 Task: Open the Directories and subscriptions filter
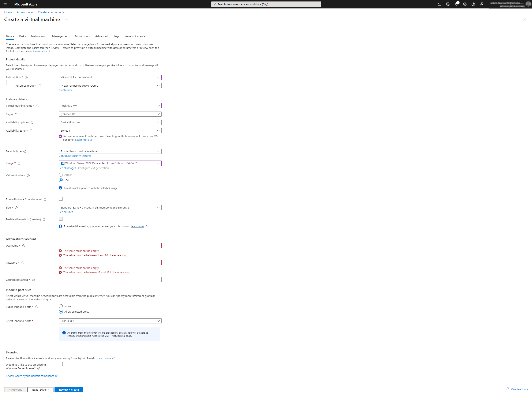click(x=448, y=4)
